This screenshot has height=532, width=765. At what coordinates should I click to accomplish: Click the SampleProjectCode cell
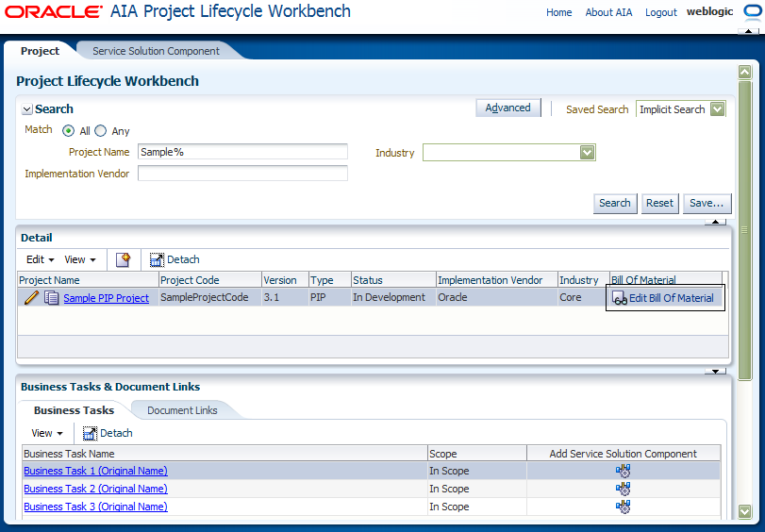click(x=210, y=297)
